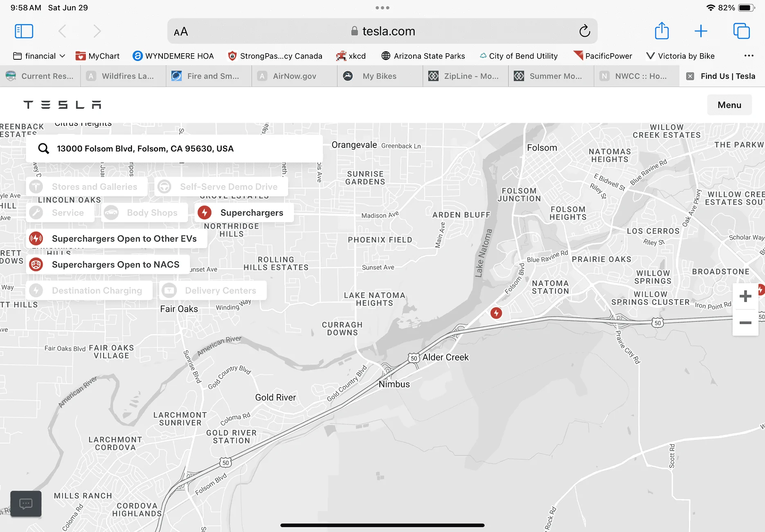Open a new tab with plus icon
765x532 pixels.
701,31
